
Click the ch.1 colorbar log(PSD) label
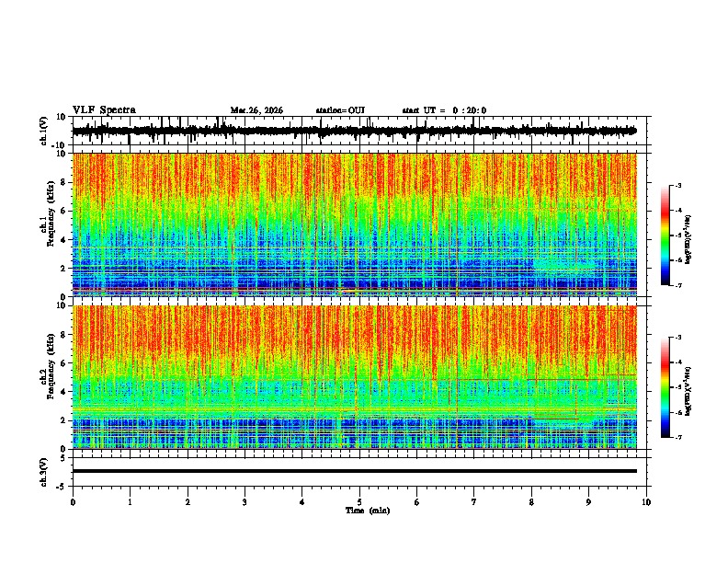[x=688, y=240]
